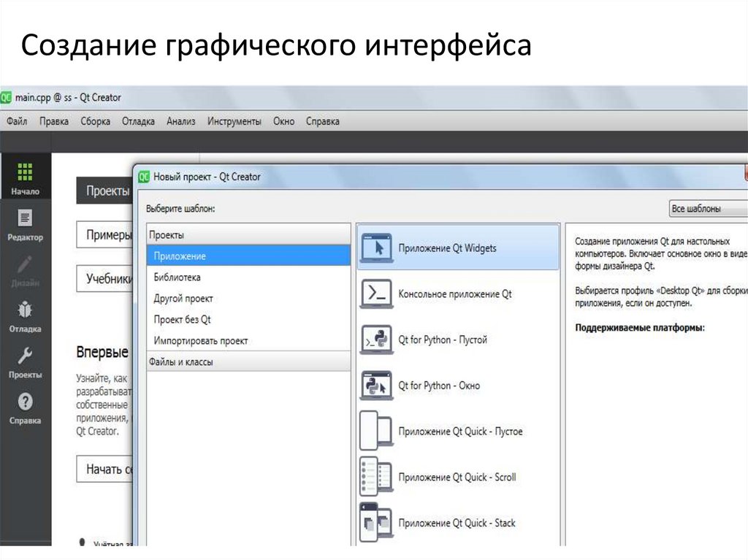The height and width of the screenshot is (560, 748).
Task: Select Приложение Qt Widgets template icon
Action: (376, 248)
